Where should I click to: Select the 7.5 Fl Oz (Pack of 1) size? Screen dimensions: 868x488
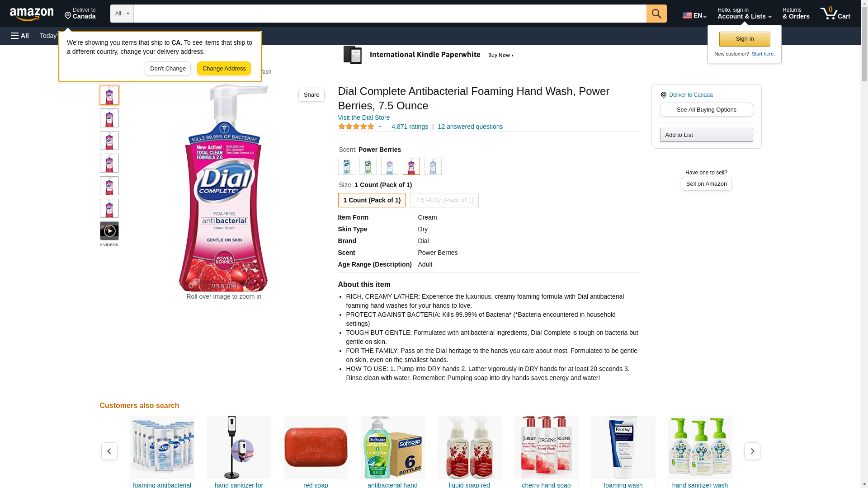[444, 200]
